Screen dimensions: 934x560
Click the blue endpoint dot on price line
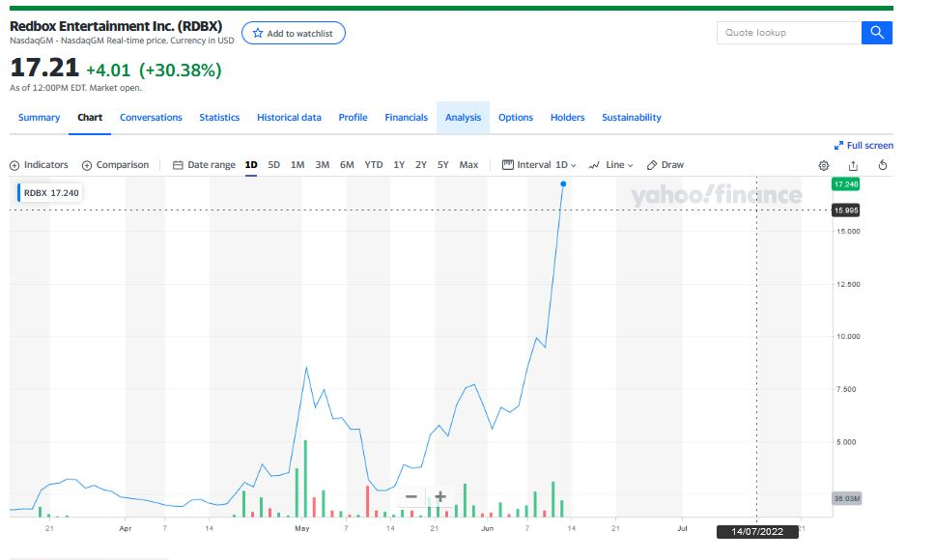tap(563, 184)
